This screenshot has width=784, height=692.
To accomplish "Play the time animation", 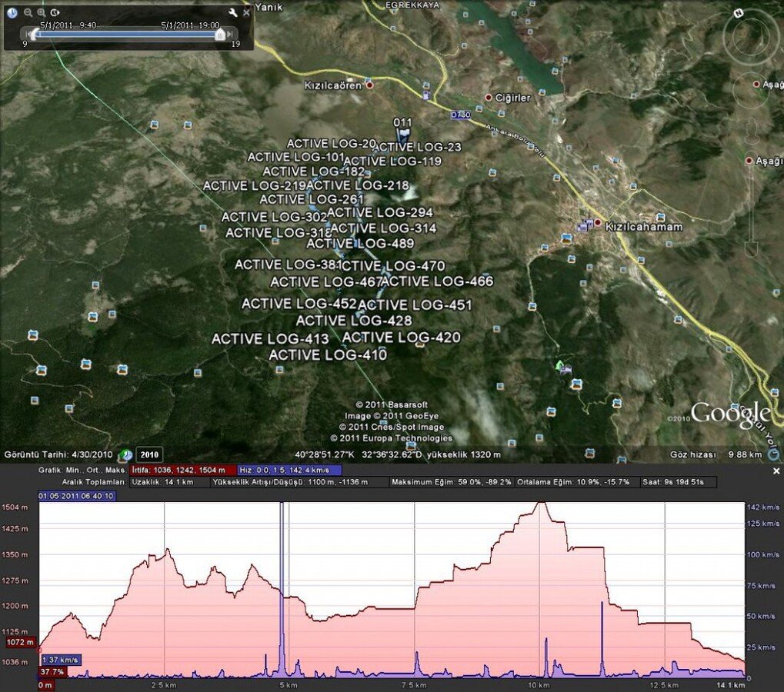I will pos(55,13).
